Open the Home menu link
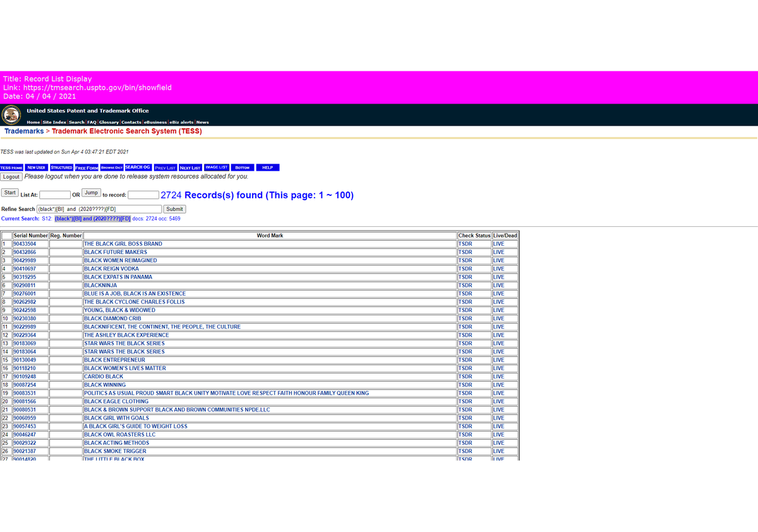Image resolution: width=758 pixels, height=532 pixels. (33, 122)
